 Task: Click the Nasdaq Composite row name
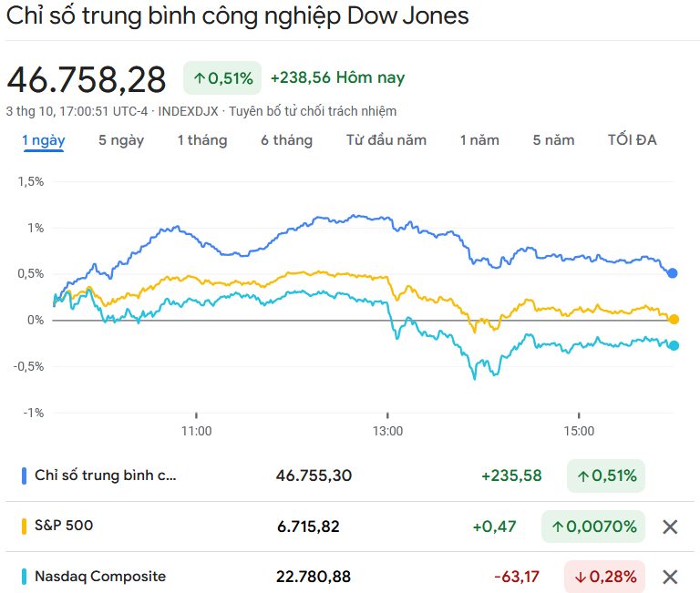(x=100, y=577)
